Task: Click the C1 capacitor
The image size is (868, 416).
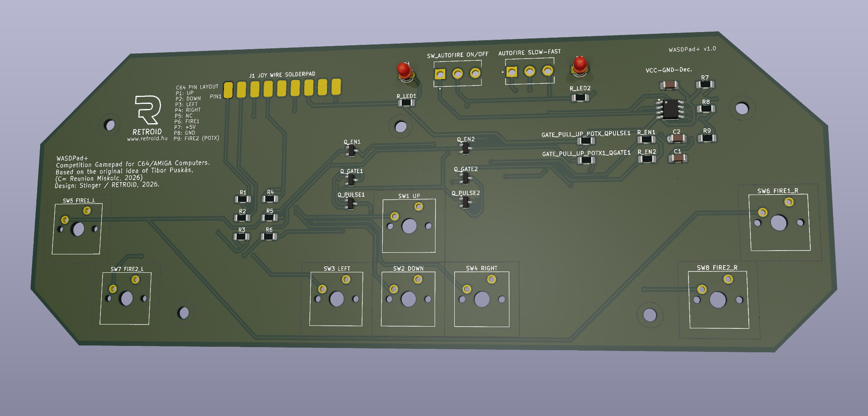Action: click(677, 158)
